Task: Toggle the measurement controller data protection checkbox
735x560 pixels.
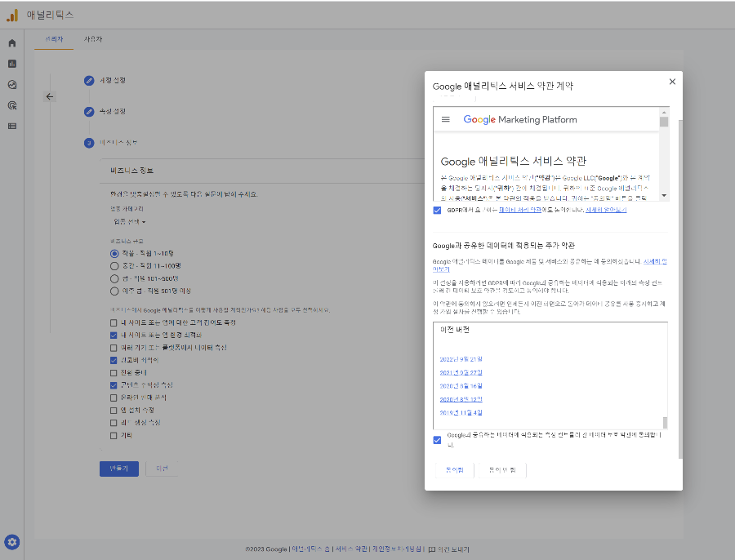Action: [438, 440]
